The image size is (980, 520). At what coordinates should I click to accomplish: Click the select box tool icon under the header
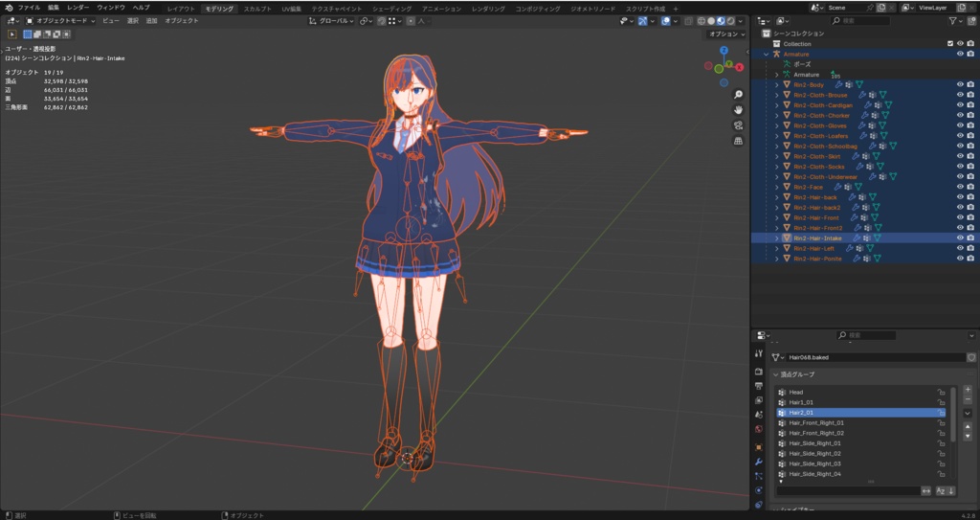pyautogui.click(x=11, y=34)
